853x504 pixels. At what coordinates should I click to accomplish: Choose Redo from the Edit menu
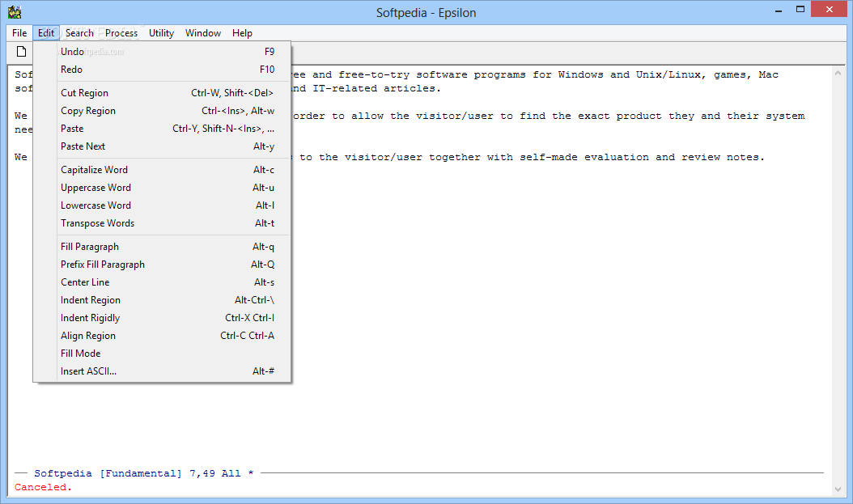162,70
